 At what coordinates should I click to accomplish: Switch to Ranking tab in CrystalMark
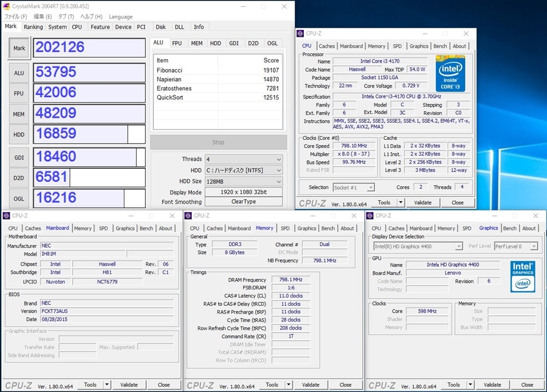[33, 27]
